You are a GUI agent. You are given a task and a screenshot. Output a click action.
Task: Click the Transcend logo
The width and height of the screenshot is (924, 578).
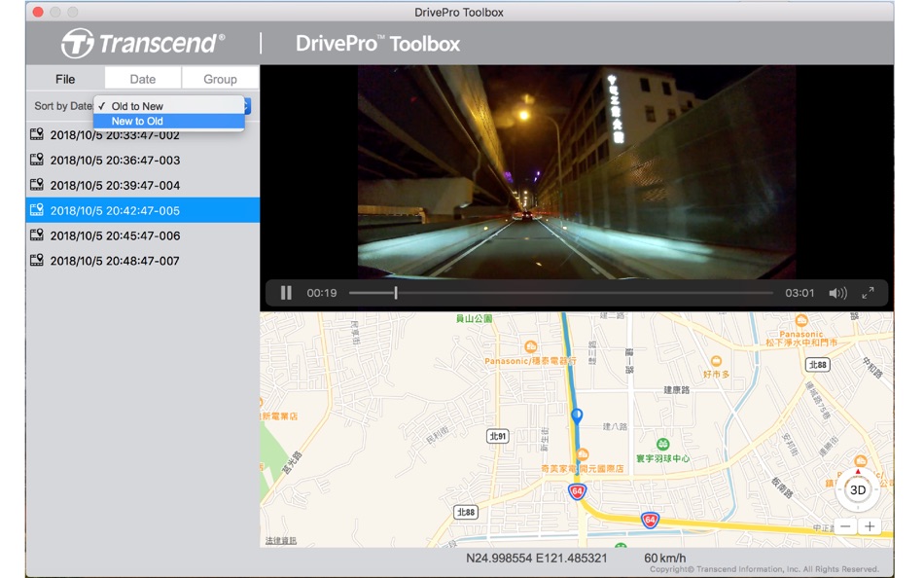click(x=143, y=43)
